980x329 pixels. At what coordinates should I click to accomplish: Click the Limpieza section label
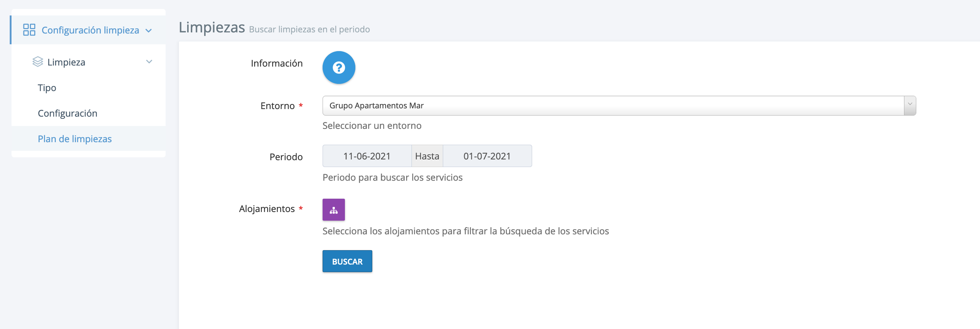(66, 62)
